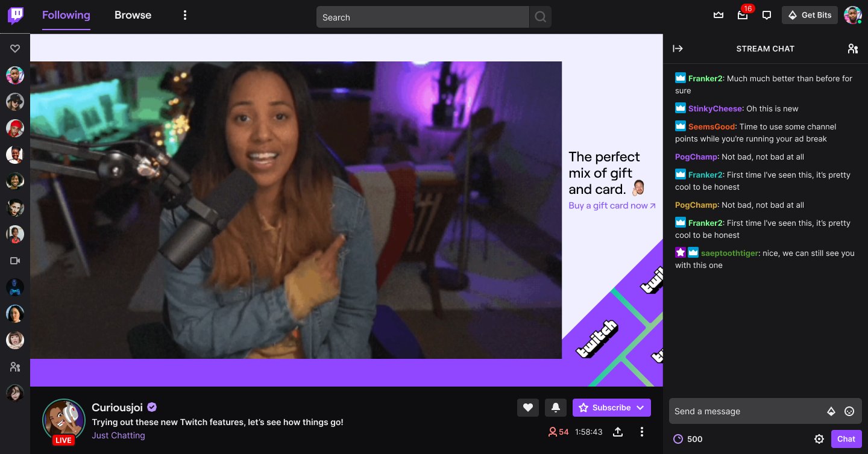The height and width of the screenshot is (454, 868).
Task: Click the Twitch logo home icon
Action: (16, 16)
